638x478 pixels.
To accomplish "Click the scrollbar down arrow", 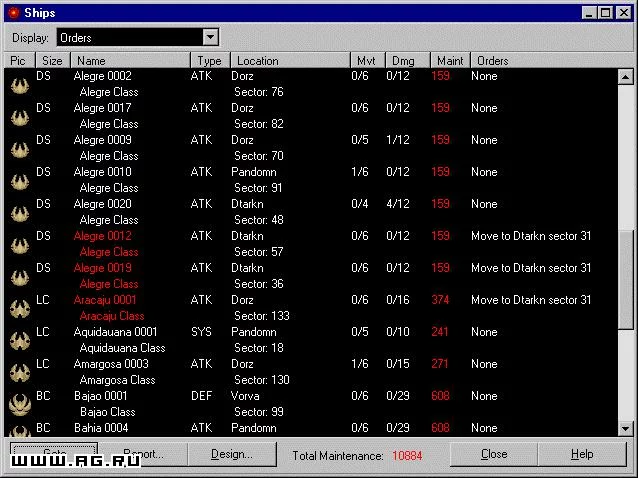I will pos(625,428).
